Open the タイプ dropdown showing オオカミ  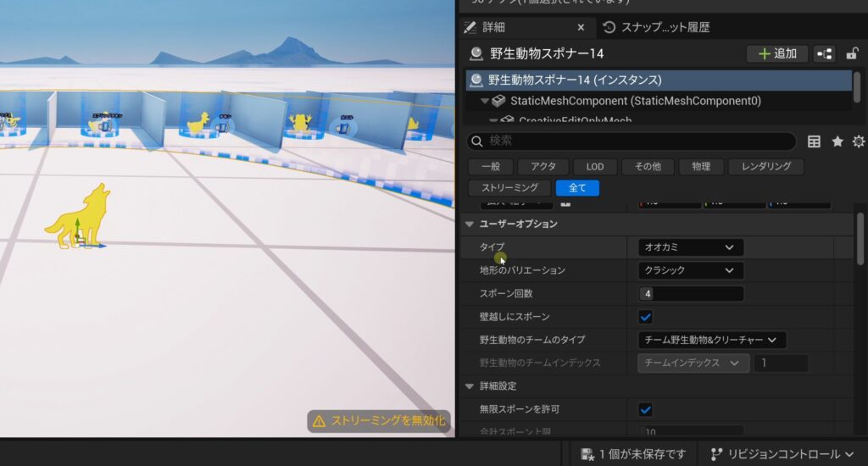[690, 247]
